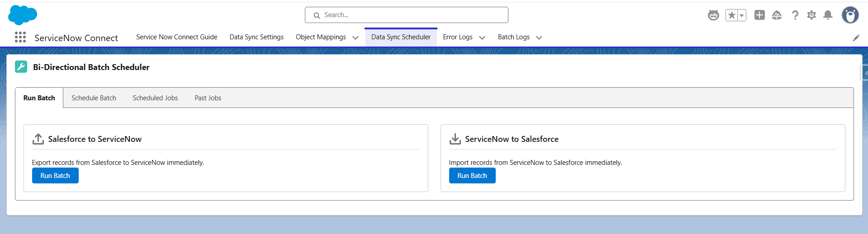Switch to the Scheduled Jobs tab
Viewport: 868px width, 234px height.
pyautogui.click(x=155, y=98)
